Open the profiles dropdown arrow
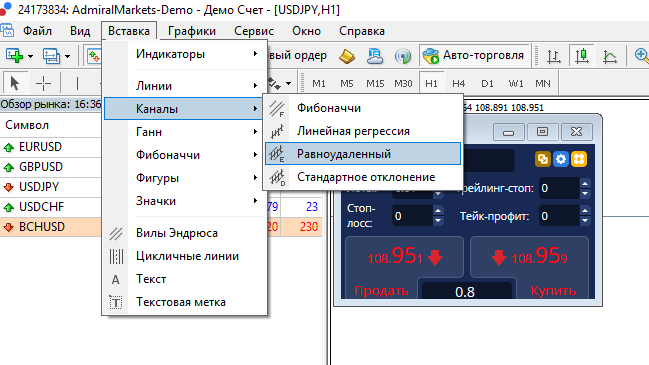 point(67,56)
